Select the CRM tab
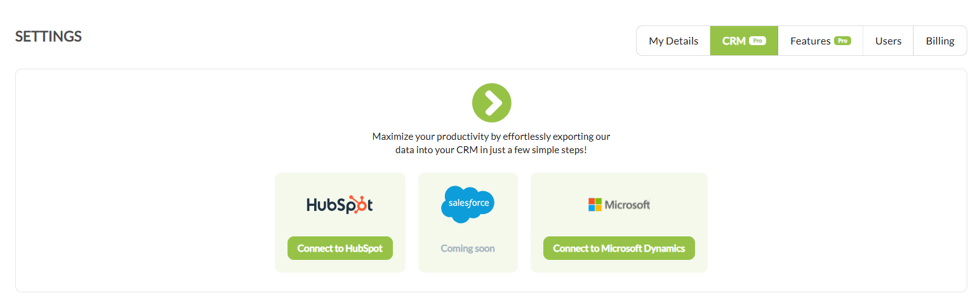This screenshot has height=305, width=980. click(x=744, y=41)
